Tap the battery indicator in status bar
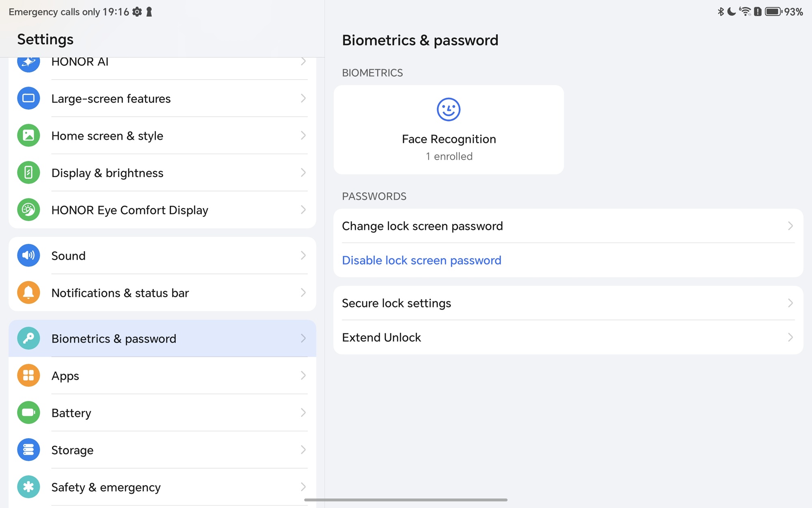The height and width of the screenshot is (508, 812). [773, 12]
